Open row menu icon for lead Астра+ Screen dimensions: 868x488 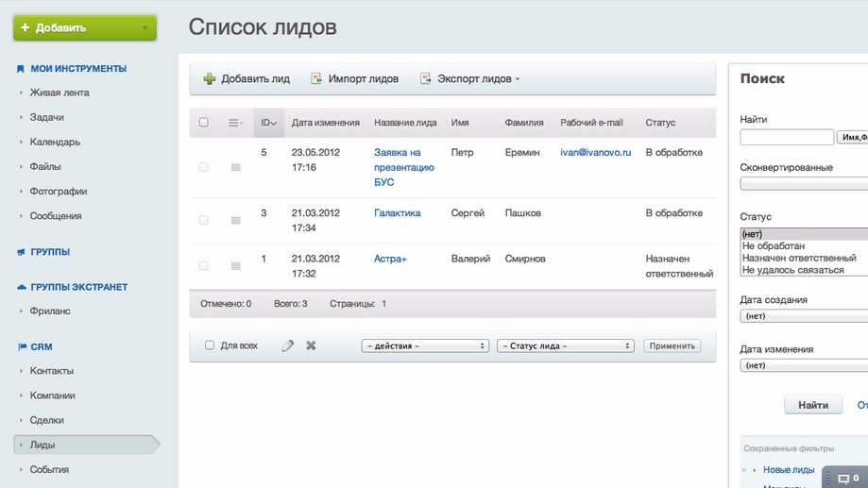(x=236, y=266)
